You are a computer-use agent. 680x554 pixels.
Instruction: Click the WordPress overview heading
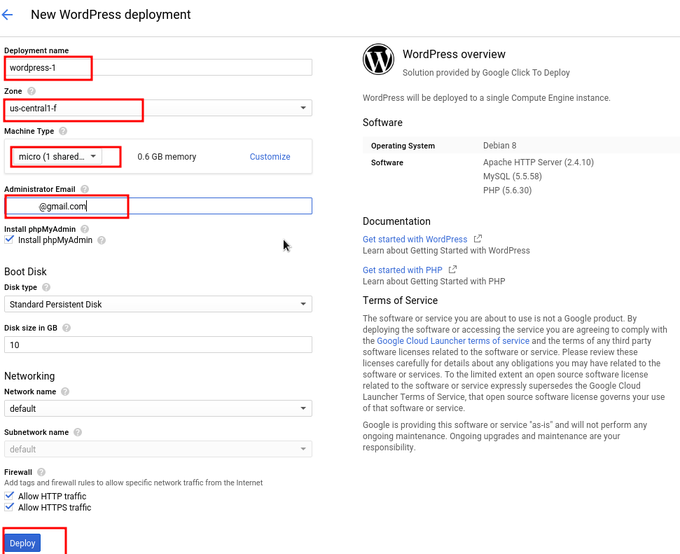[454, 54]
